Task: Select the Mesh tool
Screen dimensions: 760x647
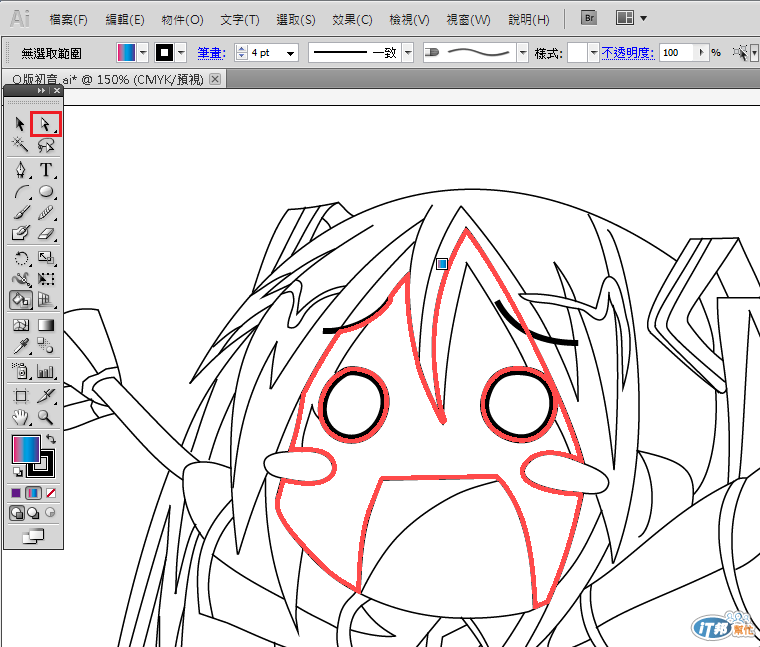Action: pos(21,325)
